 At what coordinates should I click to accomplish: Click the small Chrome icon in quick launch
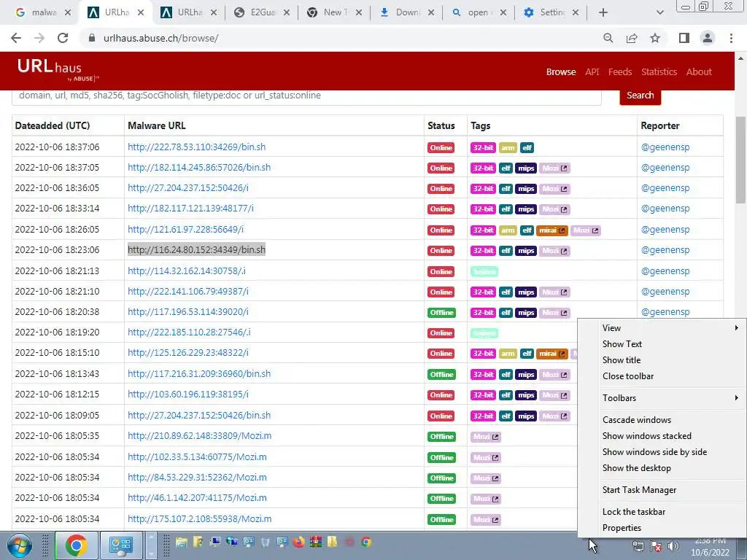(366, 542)
